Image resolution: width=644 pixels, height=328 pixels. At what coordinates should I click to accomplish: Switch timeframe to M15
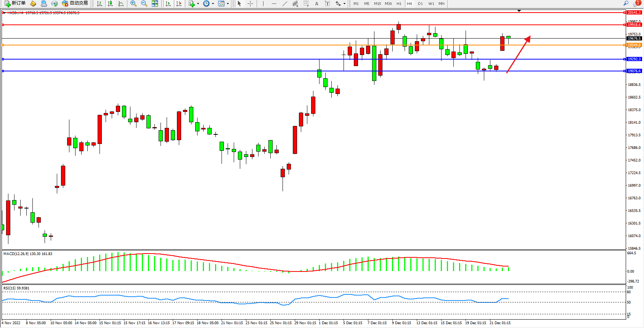point(377,3)
